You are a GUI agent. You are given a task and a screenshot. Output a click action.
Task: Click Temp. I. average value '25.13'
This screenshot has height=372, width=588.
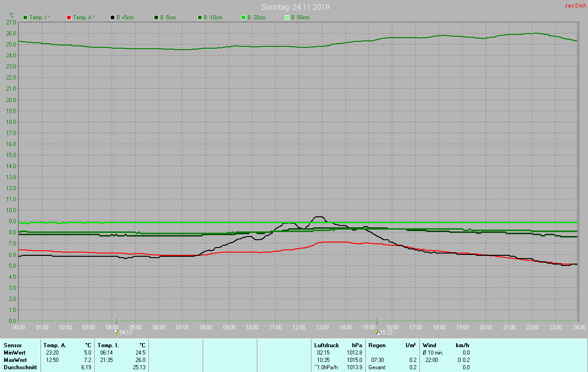(139, 367)
